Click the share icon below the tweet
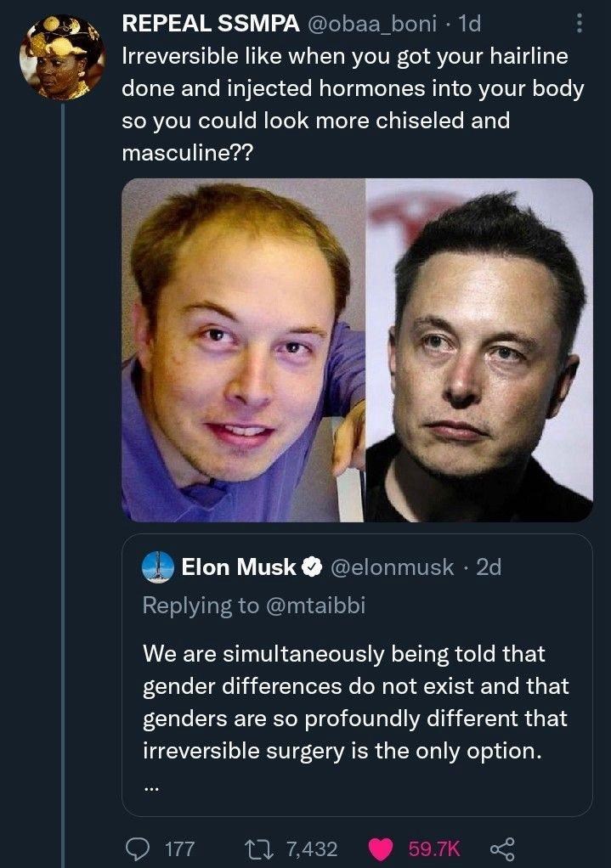The image size is (611, 868). pos(503,848)
